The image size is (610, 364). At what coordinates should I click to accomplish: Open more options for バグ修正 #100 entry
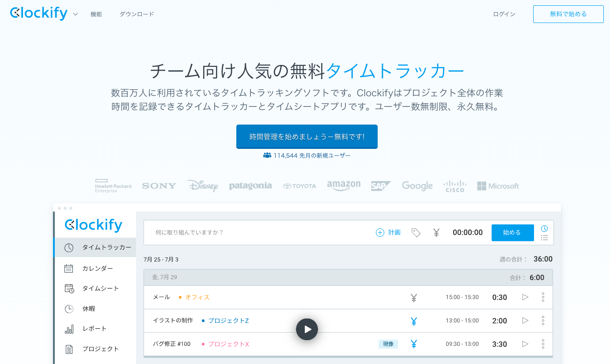pos(543,344)
